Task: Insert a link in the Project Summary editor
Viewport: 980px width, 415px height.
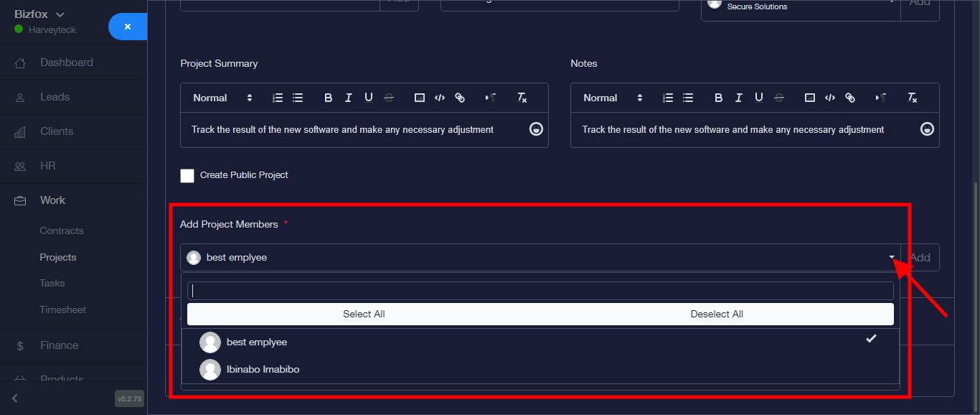Action: (460, 98)
